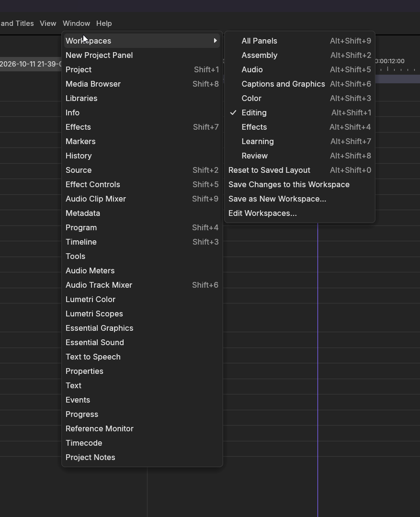
Task: Click the timeline ruler at 0:00:12:00
Action: point(390,61)
